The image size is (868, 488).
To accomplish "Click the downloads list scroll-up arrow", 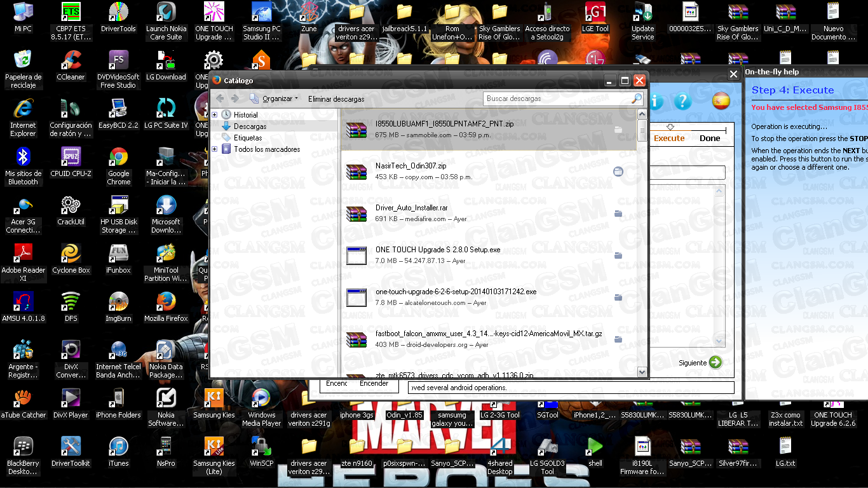I will (x=642, y=115).
